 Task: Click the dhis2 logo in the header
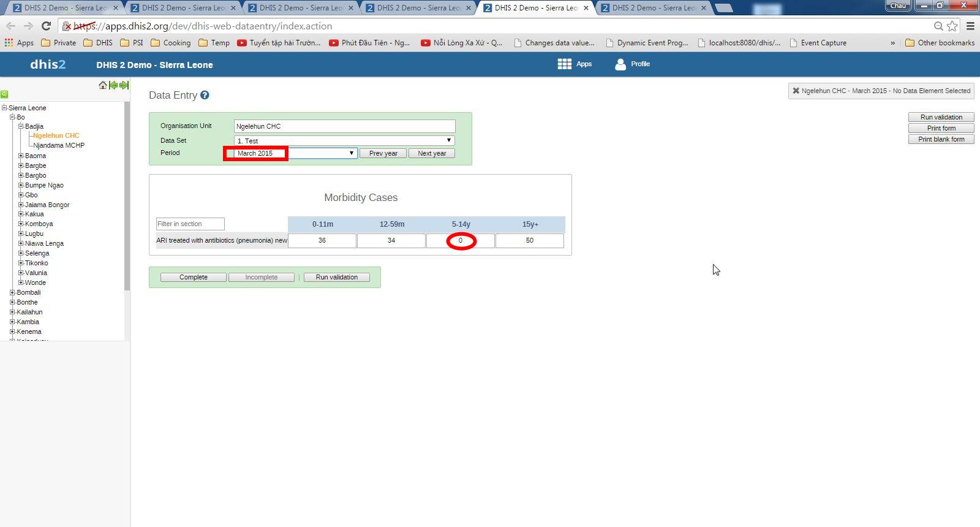pos(48,64)
